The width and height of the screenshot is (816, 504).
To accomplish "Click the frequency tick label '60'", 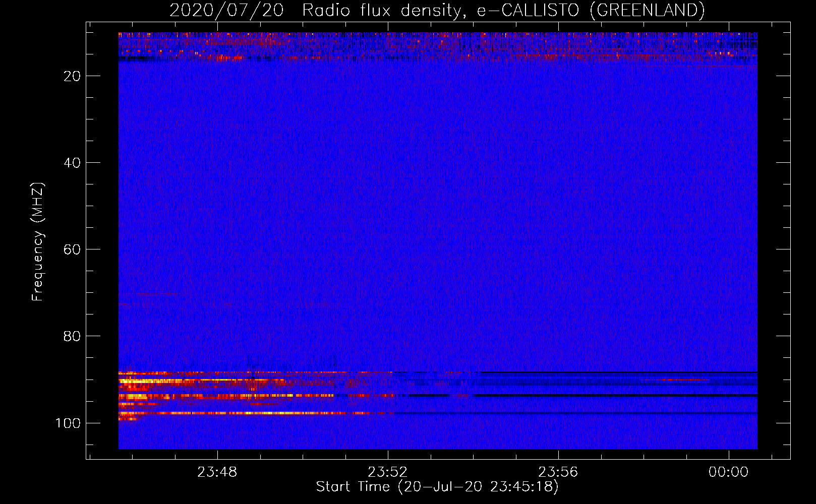I will pos(72,249).
